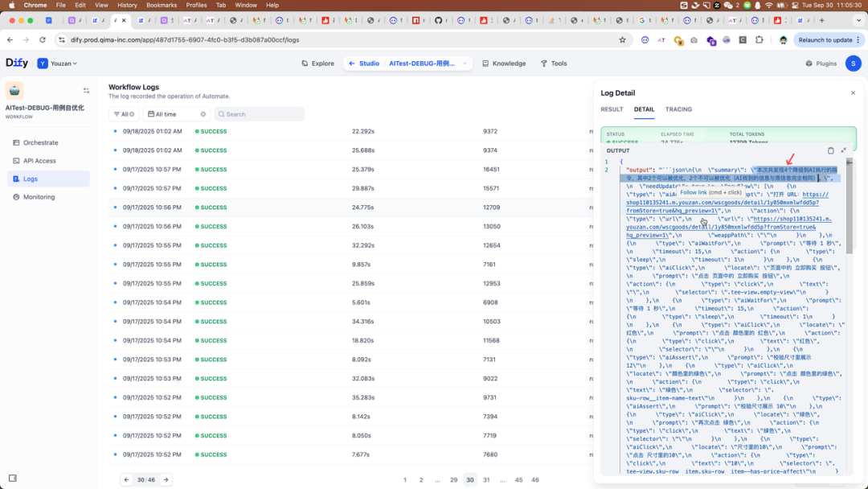868x489 pixels.
Task: Go back to Studio via arrow
Action: (351, 64)
